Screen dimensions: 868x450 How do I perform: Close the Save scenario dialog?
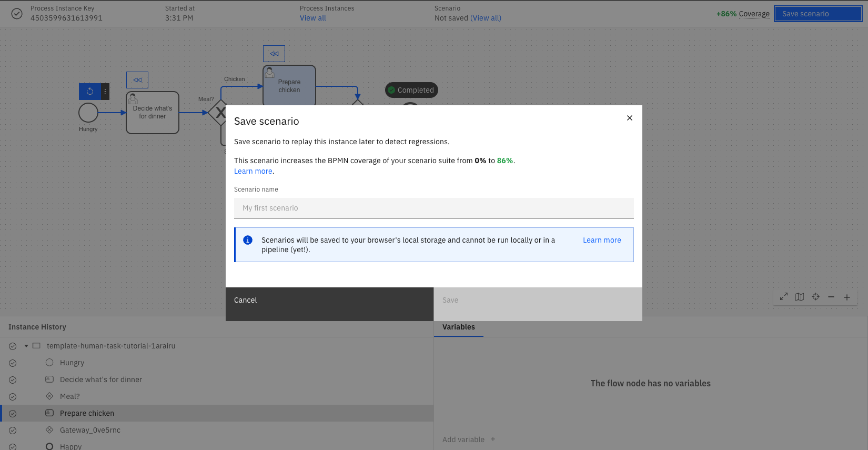tap(629, 118)
